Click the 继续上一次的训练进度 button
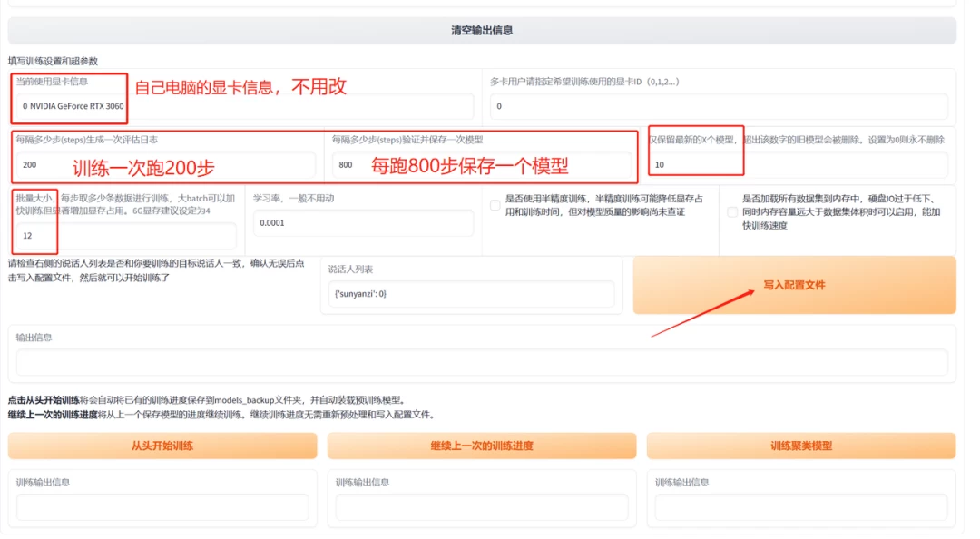Image resolution: width=980 pixels, height=539 pixels. tap(482, 446)
